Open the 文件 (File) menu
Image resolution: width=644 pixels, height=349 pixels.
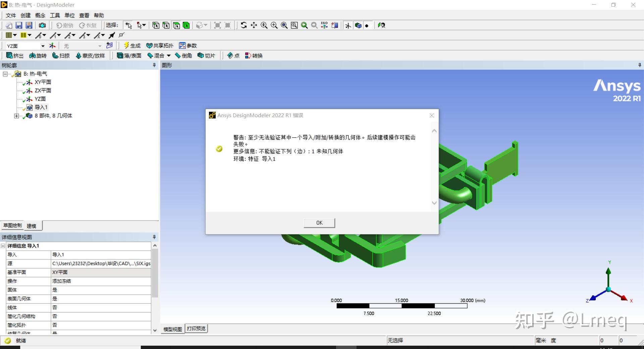[11, 15]
